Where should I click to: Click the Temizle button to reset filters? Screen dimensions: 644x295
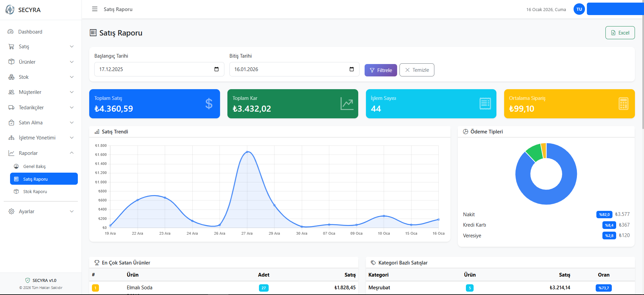(x=417, y=70)
